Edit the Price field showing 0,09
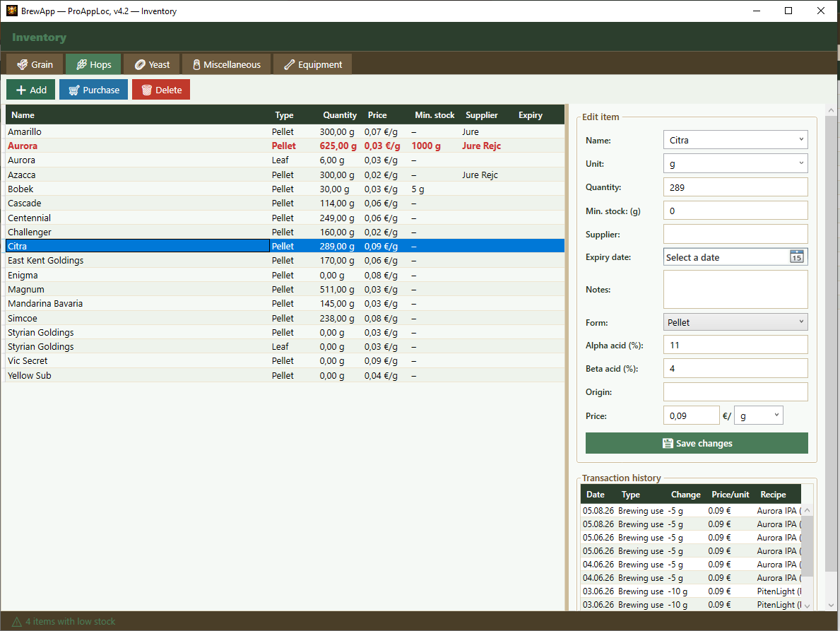The width and height of the screenshot is (840, 631). pyautogui.click(x=691, y=415)
